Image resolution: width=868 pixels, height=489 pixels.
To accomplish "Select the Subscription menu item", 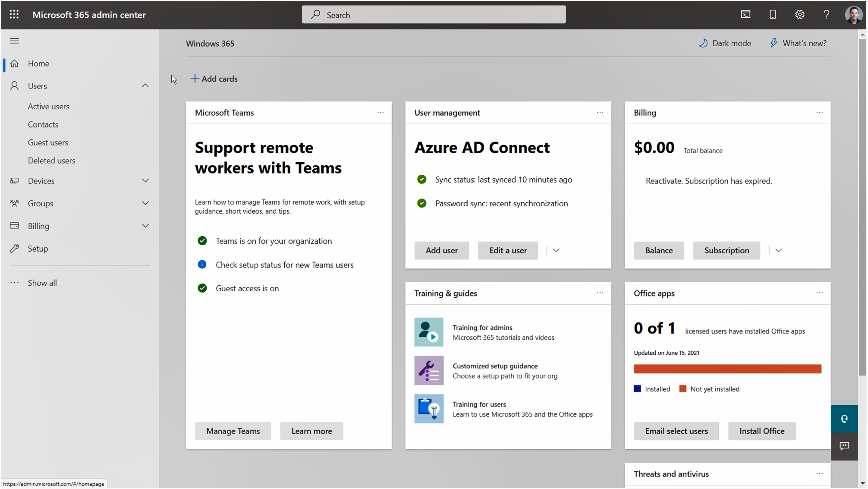I will click(726, 250).
